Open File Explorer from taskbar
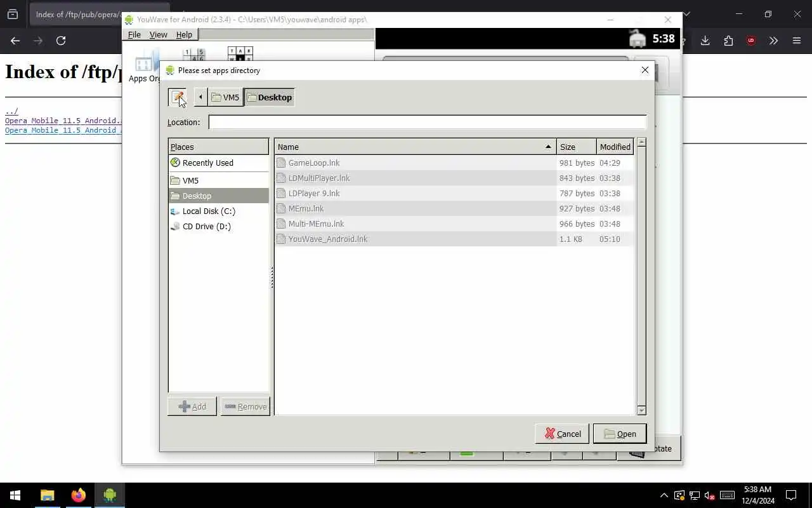This screenshot has width=812, height=508. pyautogui.click(x=48, y=495)
